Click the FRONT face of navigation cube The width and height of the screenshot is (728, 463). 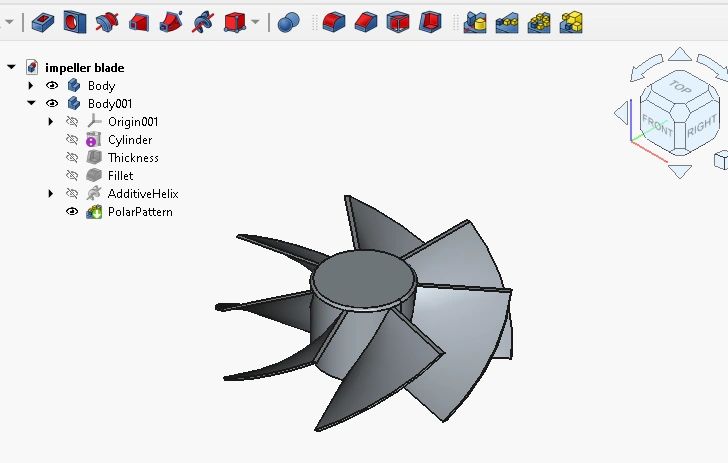point(656,124)
